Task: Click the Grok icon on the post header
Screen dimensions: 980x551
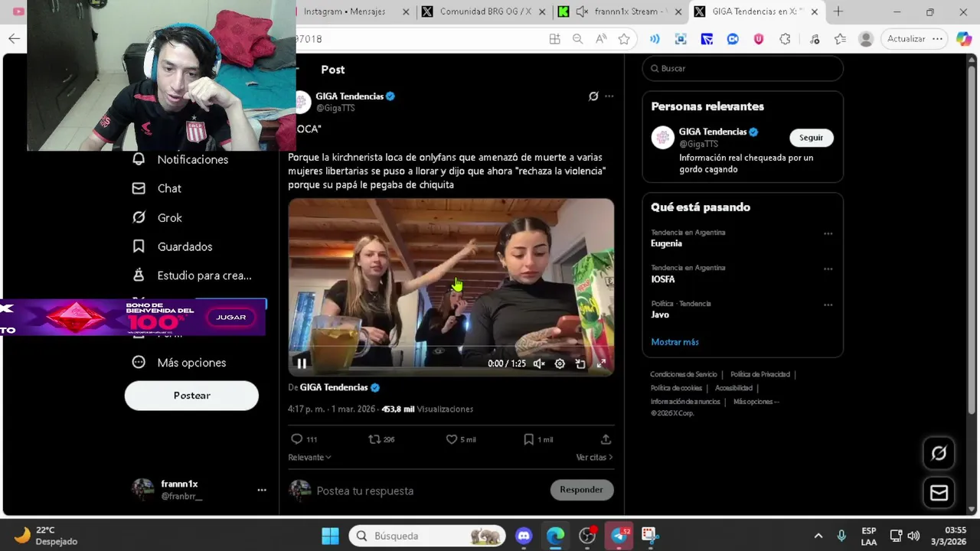Action: (x=593, y=96)
